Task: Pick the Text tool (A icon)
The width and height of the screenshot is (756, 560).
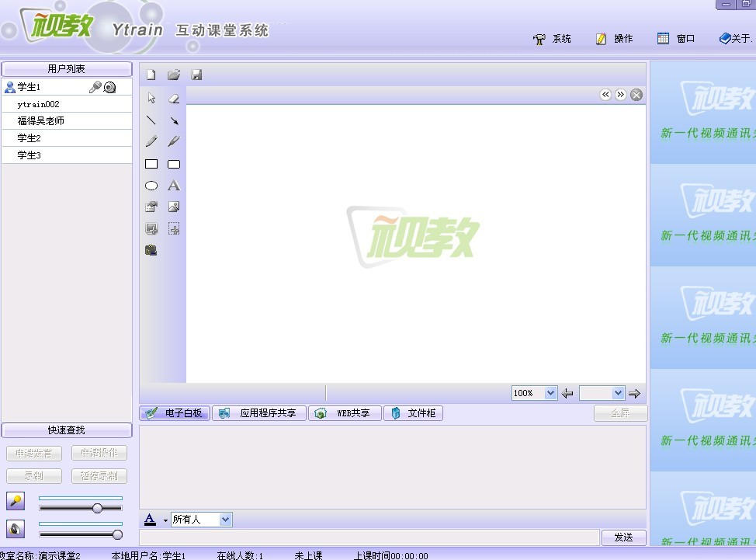Action: pos(174,186)
